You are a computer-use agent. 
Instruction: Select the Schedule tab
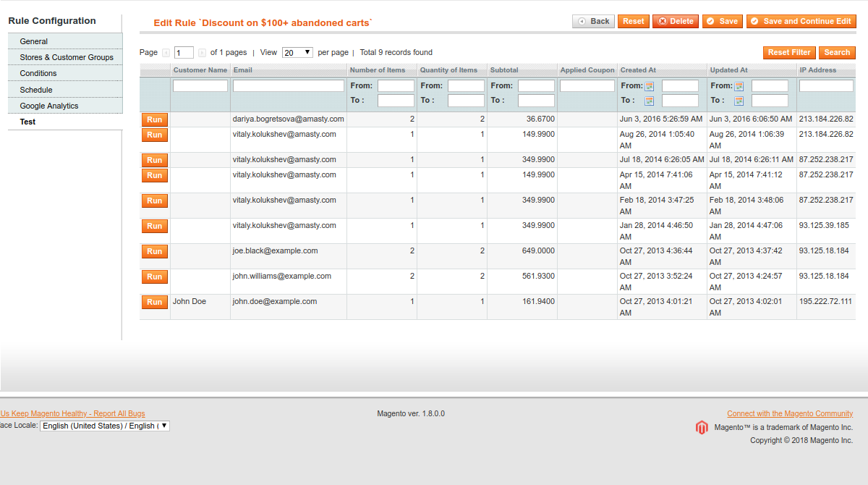36,90
